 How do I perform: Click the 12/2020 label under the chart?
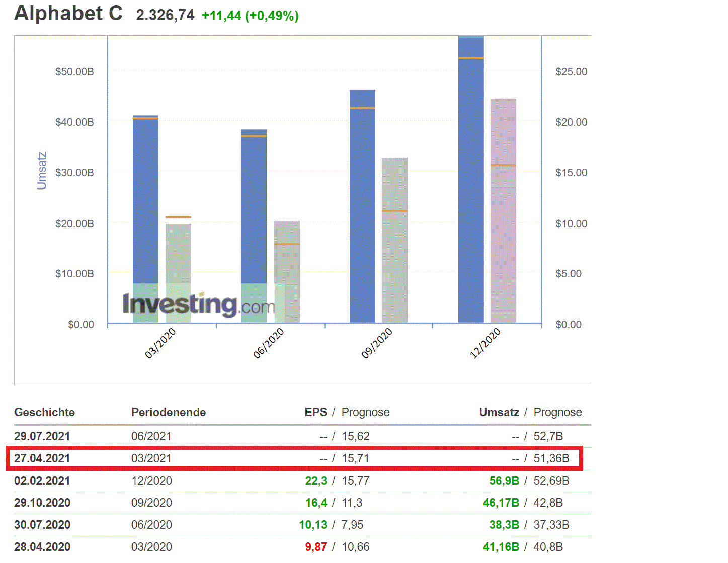486,343
